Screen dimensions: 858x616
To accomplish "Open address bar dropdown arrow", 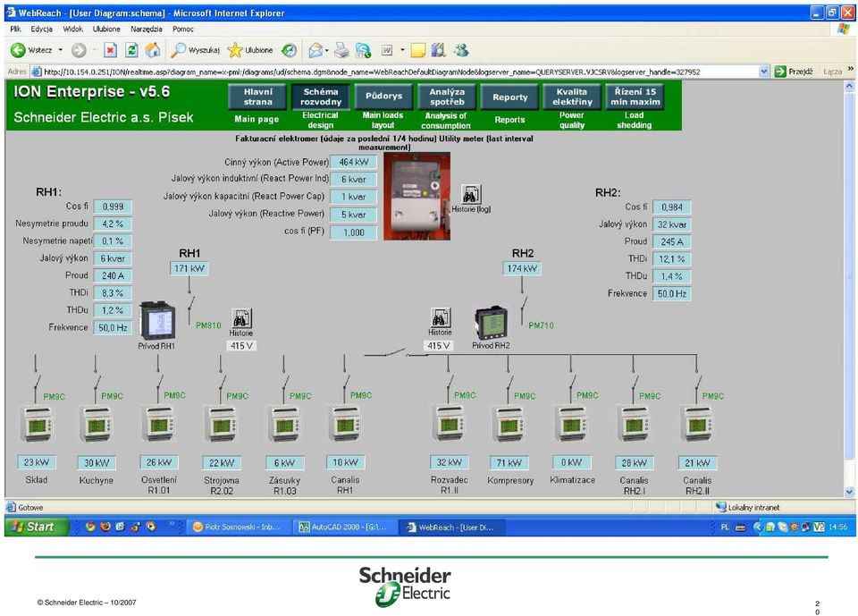I will (764, 72).
